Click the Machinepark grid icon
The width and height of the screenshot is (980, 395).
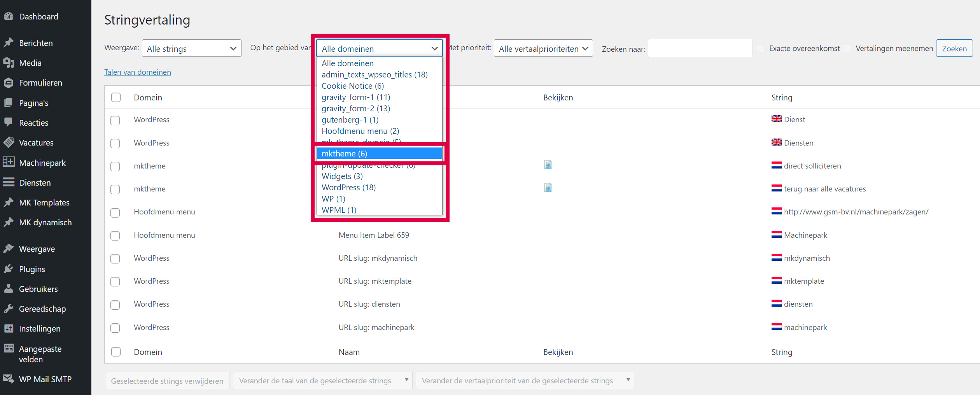(9, 162)
